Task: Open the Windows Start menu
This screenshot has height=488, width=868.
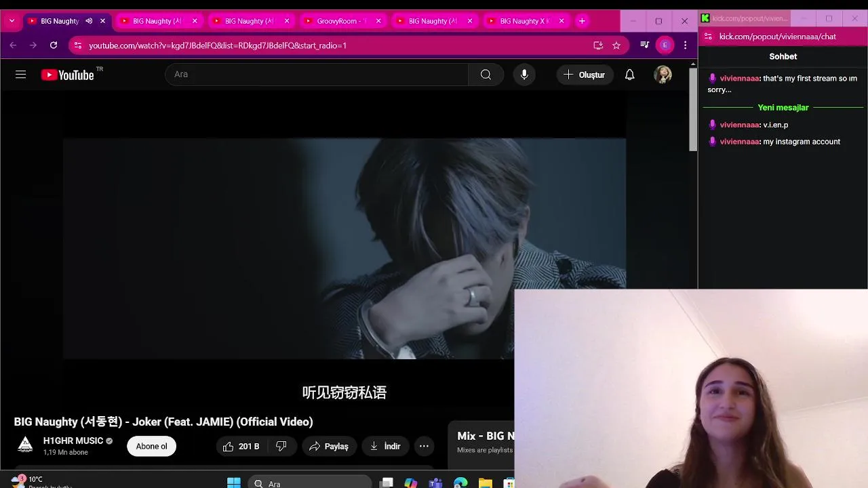Action: pyautogui.click(x=234, y=483)
